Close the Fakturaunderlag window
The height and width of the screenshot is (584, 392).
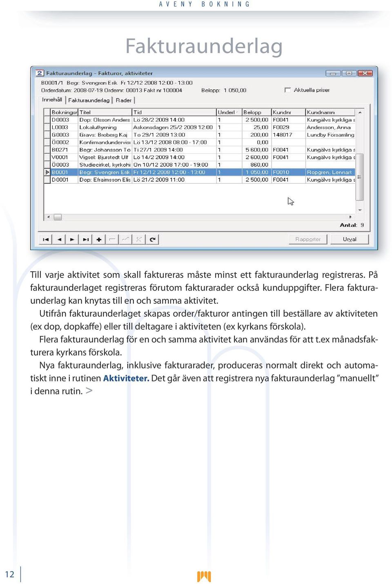click(365, 73)
